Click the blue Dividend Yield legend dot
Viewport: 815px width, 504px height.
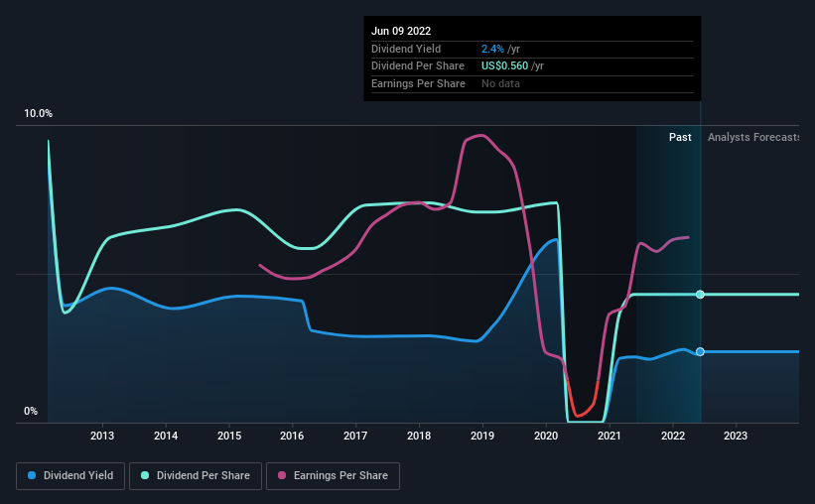32,475
